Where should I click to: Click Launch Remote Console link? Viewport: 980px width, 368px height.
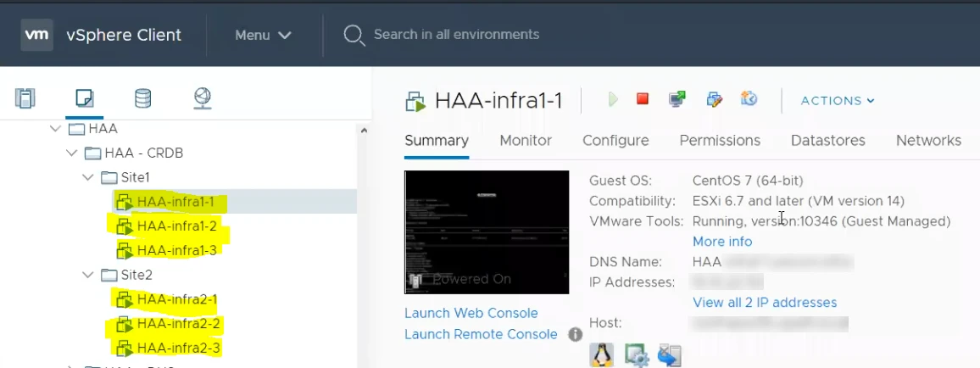481,334
